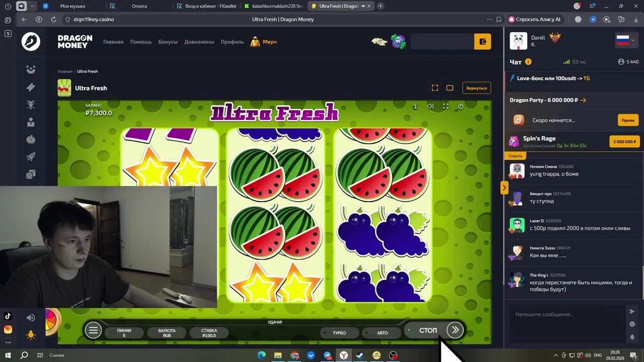Open the СТАВКА ₽100.0 bet selector
This screenshot has width=644, height=362.
click(209, 333)
